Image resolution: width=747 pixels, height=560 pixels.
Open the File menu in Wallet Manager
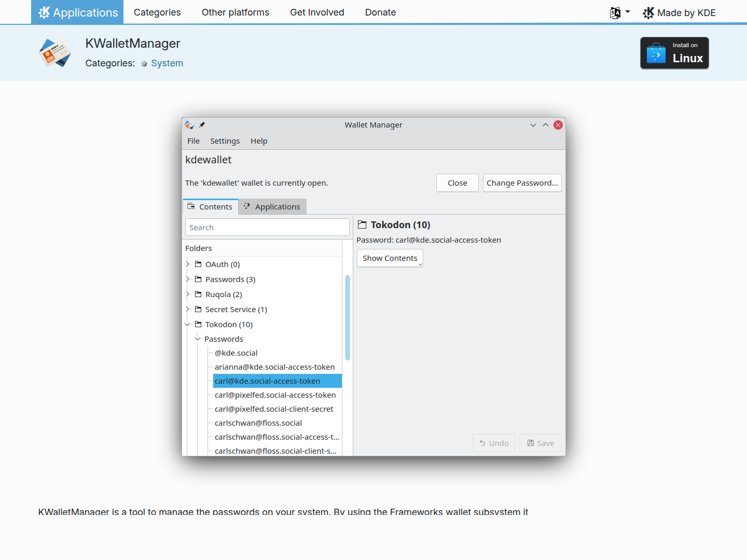(193, 141)
